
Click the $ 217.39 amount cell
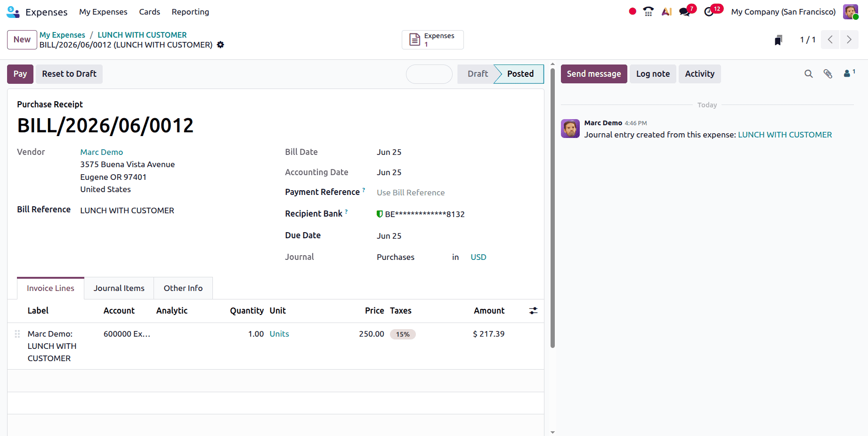click(x=488, y=334)
